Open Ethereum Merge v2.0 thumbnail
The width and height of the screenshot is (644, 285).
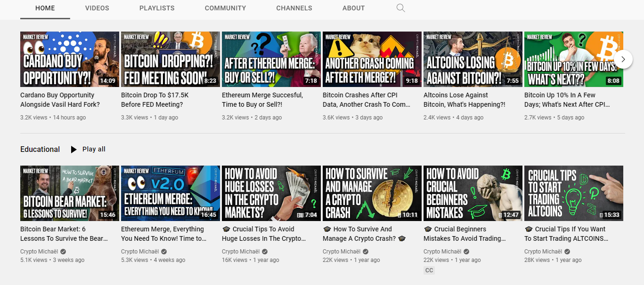(x=171, y=193)
